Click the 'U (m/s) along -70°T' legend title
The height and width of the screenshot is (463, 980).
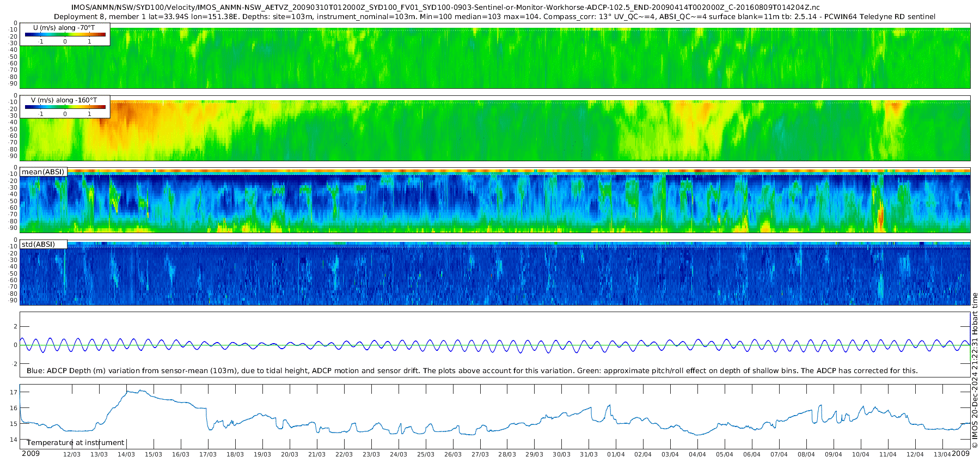tap(64, 27)
